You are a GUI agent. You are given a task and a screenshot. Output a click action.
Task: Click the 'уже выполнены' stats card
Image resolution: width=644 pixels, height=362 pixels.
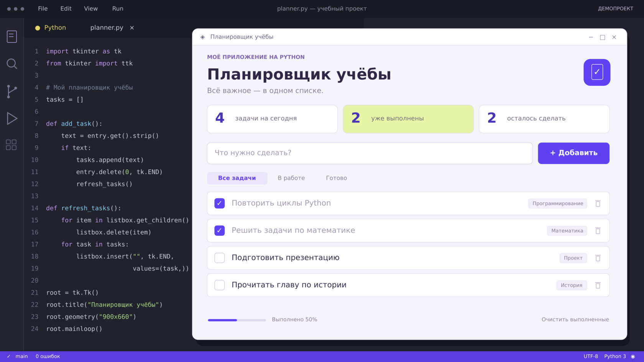point(408,119)
